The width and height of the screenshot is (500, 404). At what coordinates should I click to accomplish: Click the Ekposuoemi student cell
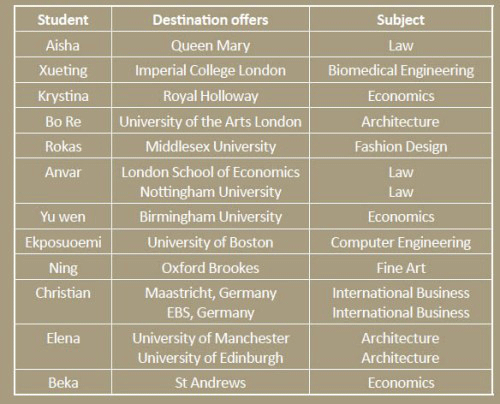63,242
